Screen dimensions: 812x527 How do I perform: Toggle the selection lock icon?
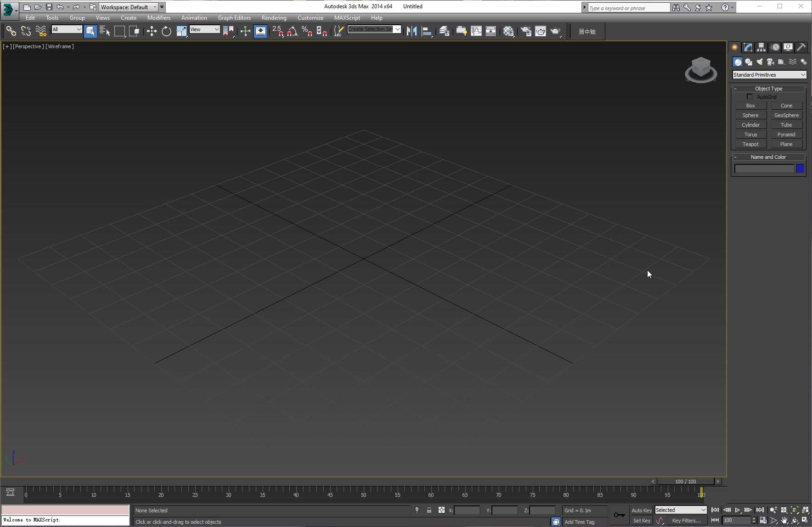click(429, 510)
